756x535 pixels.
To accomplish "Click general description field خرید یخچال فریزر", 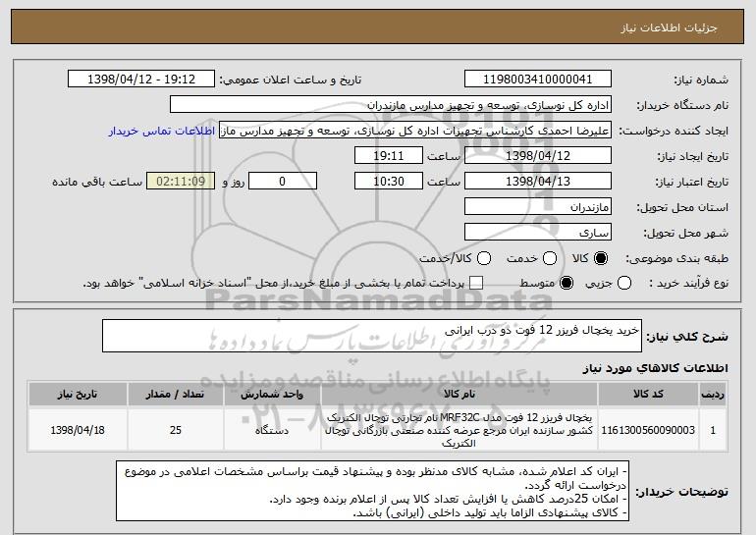I will (372, 336).
